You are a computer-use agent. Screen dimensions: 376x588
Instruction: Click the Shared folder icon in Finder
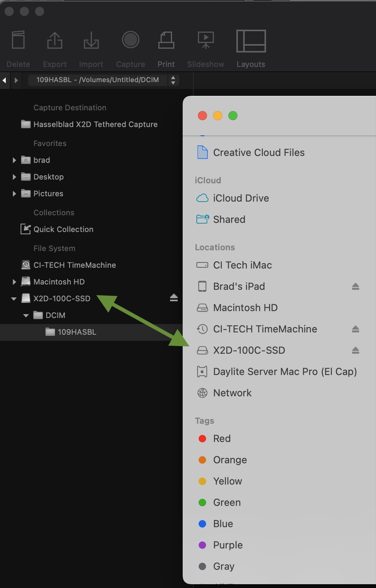(x=202, y=219)
